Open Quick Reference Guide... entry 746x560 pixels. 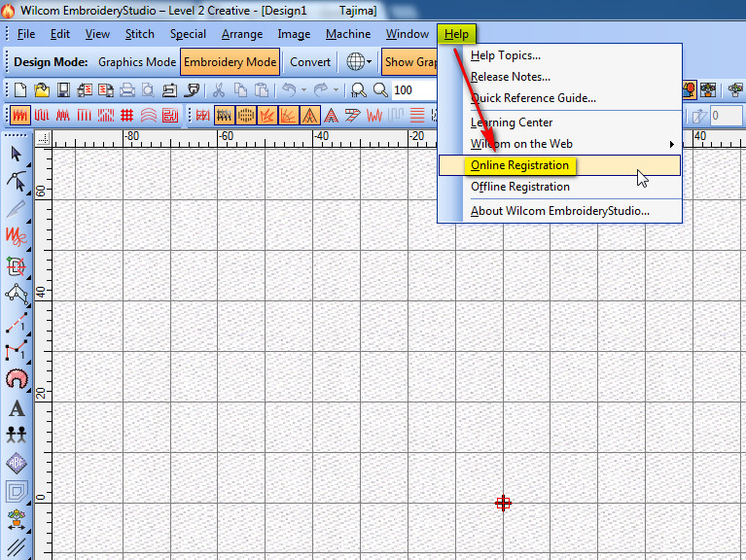tap(559, 98)
